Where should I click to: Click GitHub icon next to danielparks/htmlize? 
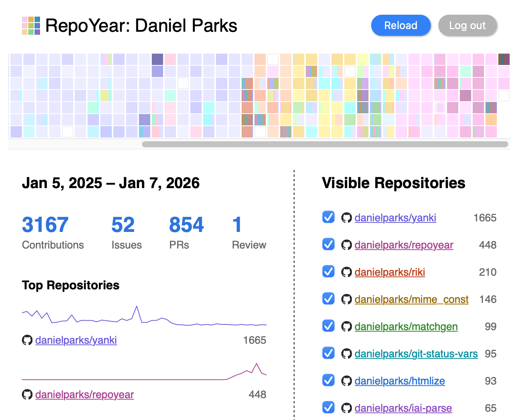(x=346, y=381)
